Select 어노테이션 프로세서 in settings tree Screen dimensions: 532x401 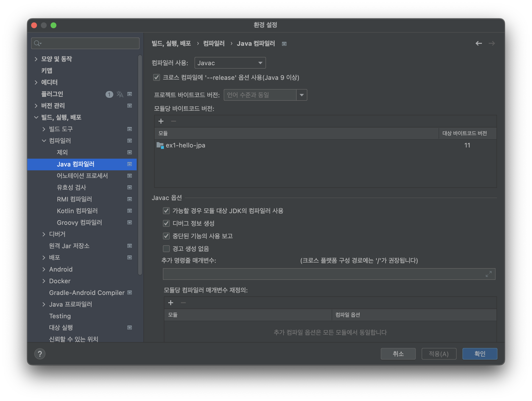(x=82, y=176)
